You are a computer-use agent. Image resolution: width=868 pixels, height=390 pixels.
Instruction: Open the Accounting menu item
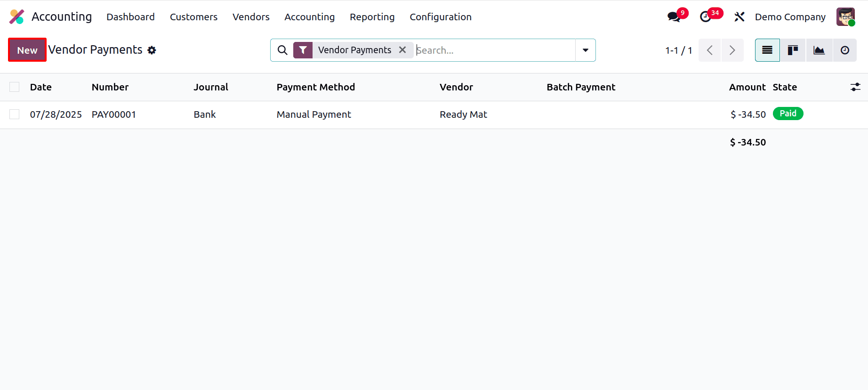point(309,17)
